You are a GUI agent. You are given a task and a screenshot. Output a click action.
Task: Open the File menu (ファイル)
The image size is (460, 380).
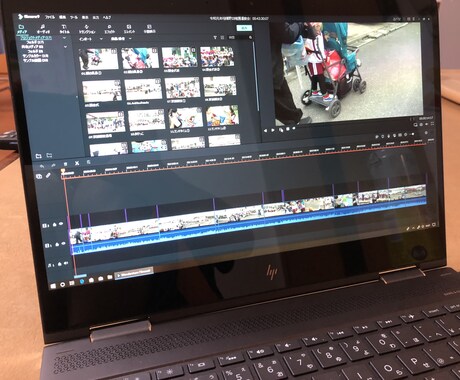click(x=50, y=17)
